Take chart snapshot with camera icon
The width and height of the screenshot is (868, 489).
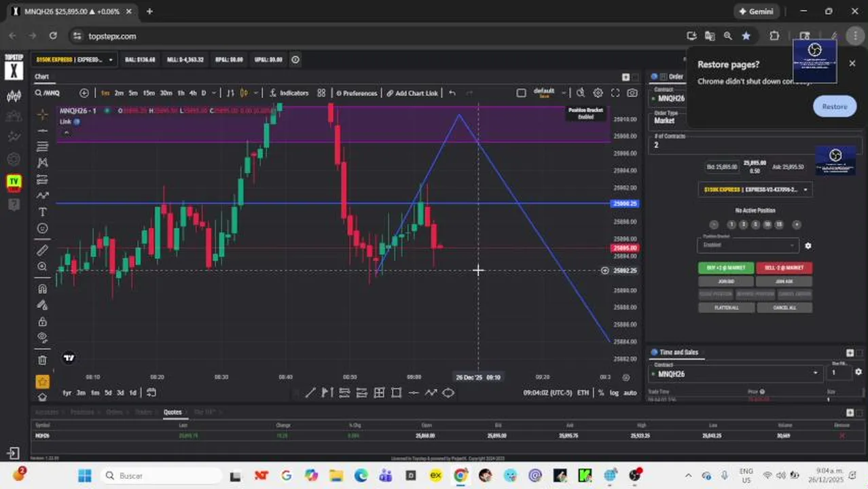632,93
